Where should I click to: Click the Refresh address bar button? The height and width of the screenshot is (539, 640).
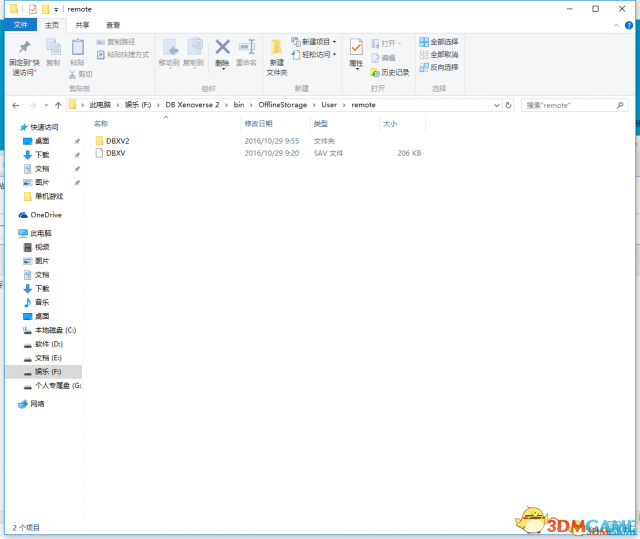[x=508, y=105]
